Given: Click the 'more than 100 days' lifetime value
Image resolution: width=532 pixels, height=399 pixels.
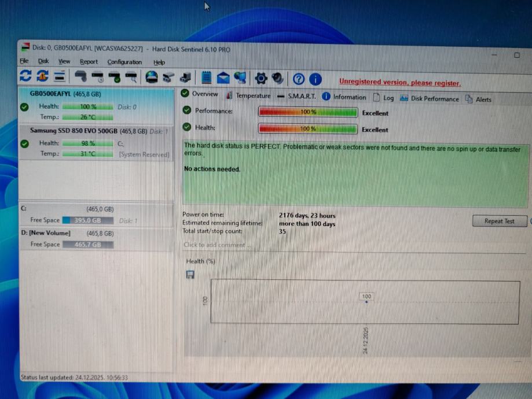Looking at the screenshot, I should tap(307, 224).
